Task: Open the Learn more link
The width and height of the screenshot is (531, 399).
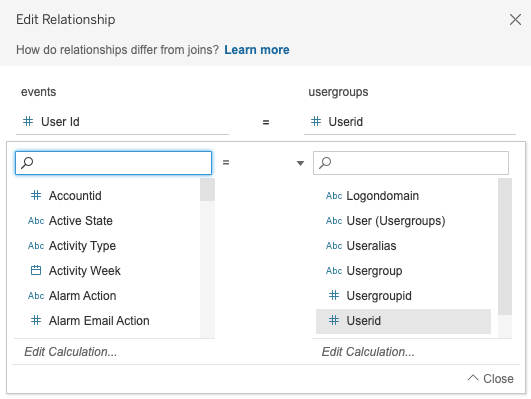Action: (x=257, y=50)
